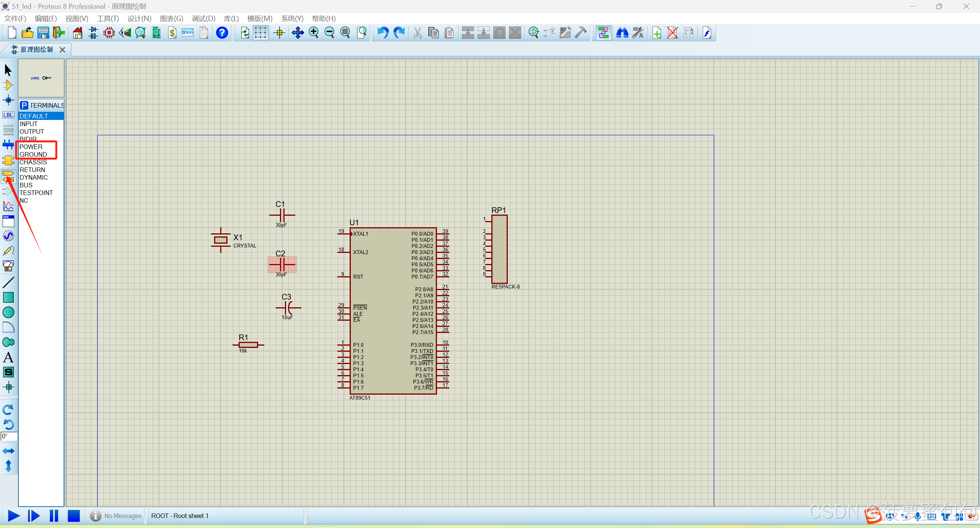
Task: Click the Zoom In magnifier icon
Action: tap(314, 33)
